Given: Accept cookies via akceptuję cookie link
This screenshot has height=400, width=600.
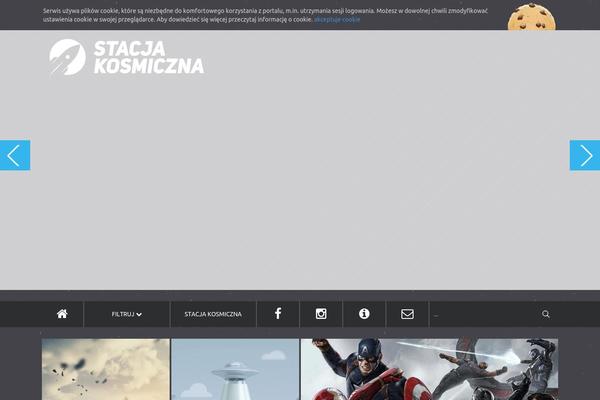Looking at the screenshot, I should 337,19.
